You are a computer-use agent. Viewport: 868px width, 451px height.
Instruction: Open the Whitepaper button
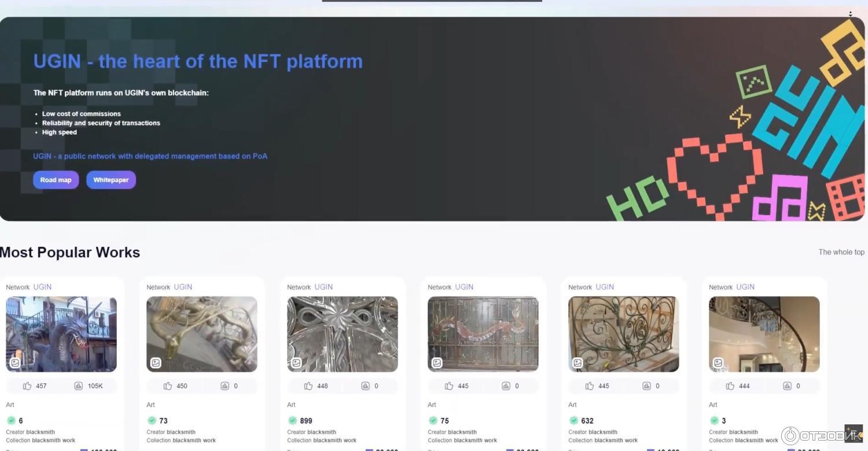pyautogui.click(x=111, y=180)
